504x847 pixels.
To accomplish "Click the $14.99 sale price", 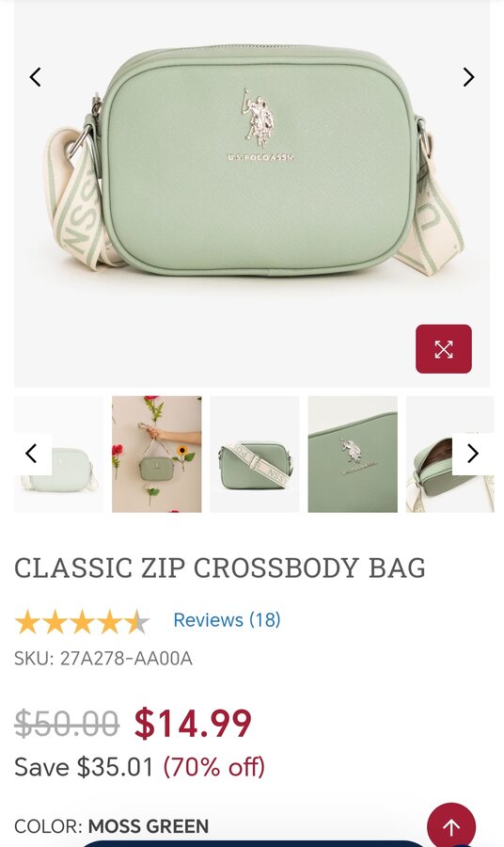I will pos(193,724).
